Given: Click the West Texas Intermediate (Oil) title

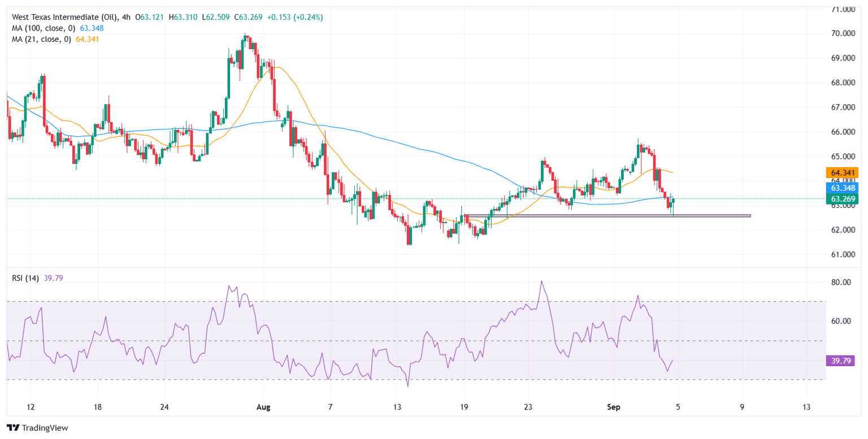Looking at the screenshot, I should pyautogui.click(x=59, y=17).
